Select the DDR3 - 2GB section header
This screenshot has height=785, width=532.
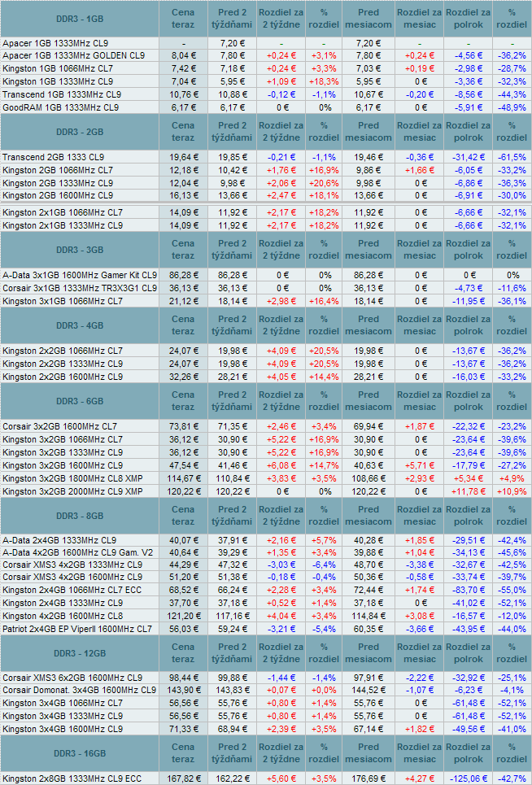click(x=80, y=132)
